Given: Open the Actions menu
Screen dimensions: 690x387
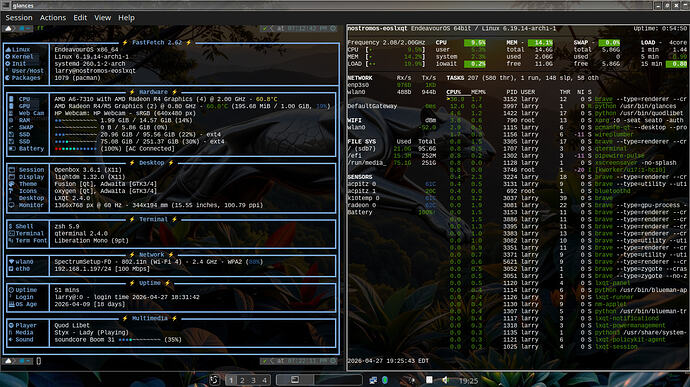Looking at the screenshot, I should tap(53, 18).
